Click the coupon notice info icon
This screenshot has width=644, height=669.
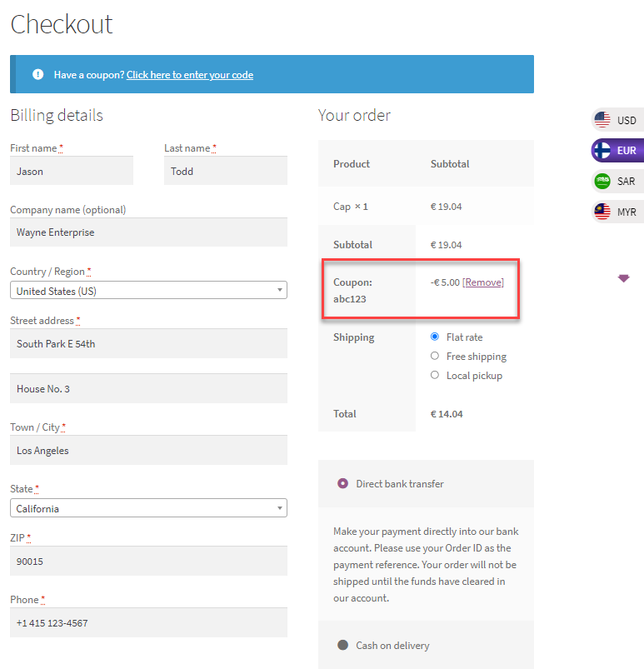(x=37, y=74)
